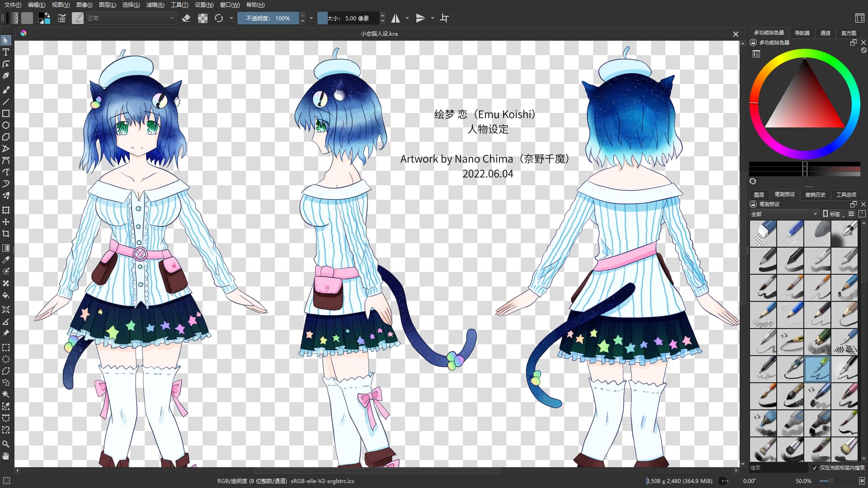868x488 pixels.
Task: Toggle search within current tag checkbox
Action: (815, 468)
